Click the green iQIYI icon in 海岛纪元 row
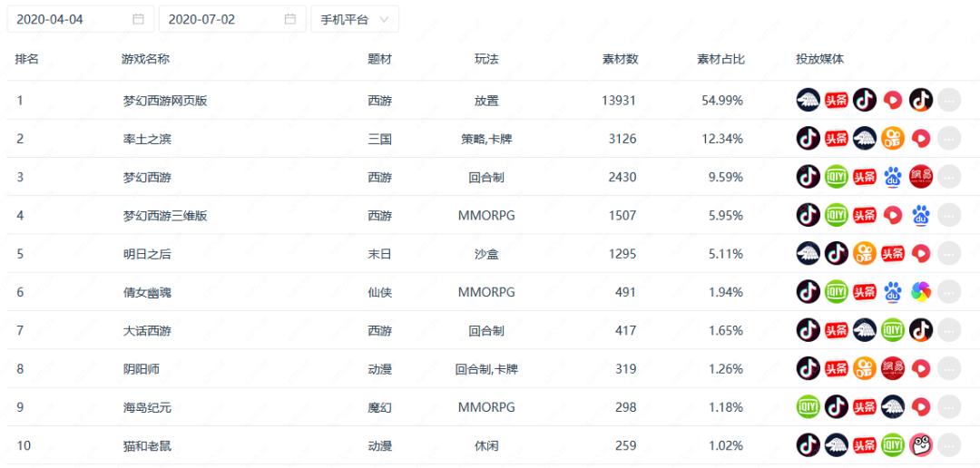The image size is (980, 468). [x=808, y=407]
